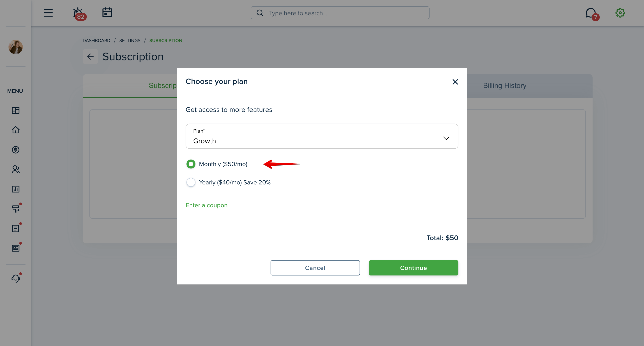Open the bar chart reports icon

pyautogui.click(x=15, y=189)
